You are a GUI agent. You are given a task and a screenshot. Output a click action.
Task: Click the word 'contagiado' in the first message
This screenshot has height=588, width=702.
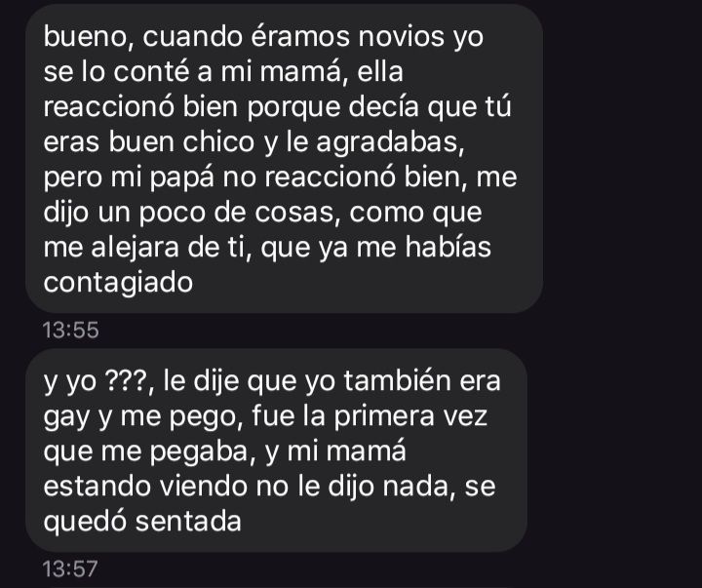(118, 283)
